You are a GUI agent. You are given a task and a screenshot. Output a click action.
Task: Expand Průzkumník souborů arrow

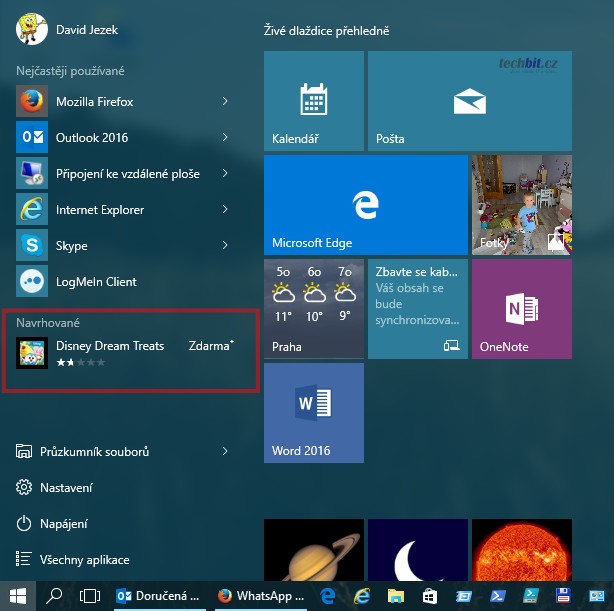tap(225, 451)
